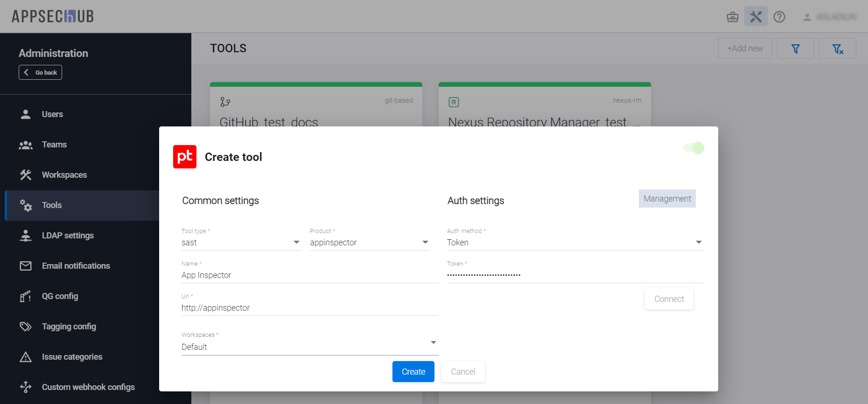Screen dimensions: 868x404
Task: Click the PT logo in Create tool dialog
Action: (x=185, y=157)
